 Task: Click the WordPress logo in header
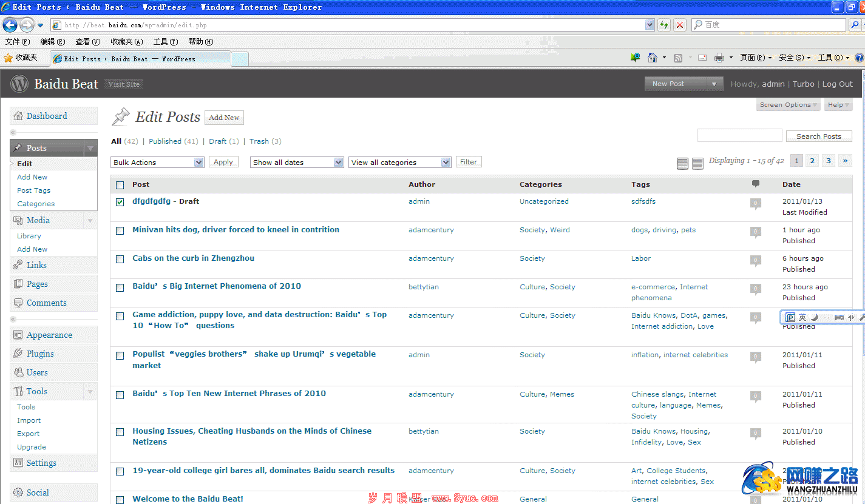pos(19,84)
